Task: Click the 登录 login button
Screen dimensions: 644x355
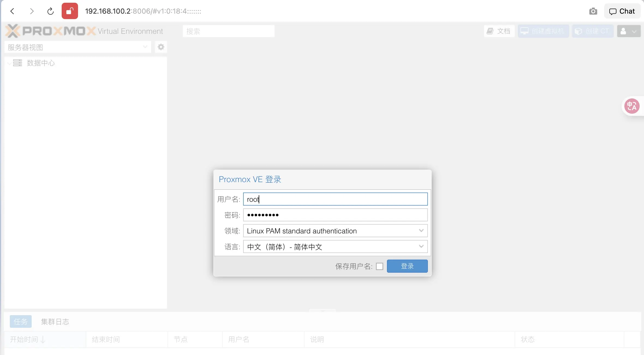Action: point(407,266)
